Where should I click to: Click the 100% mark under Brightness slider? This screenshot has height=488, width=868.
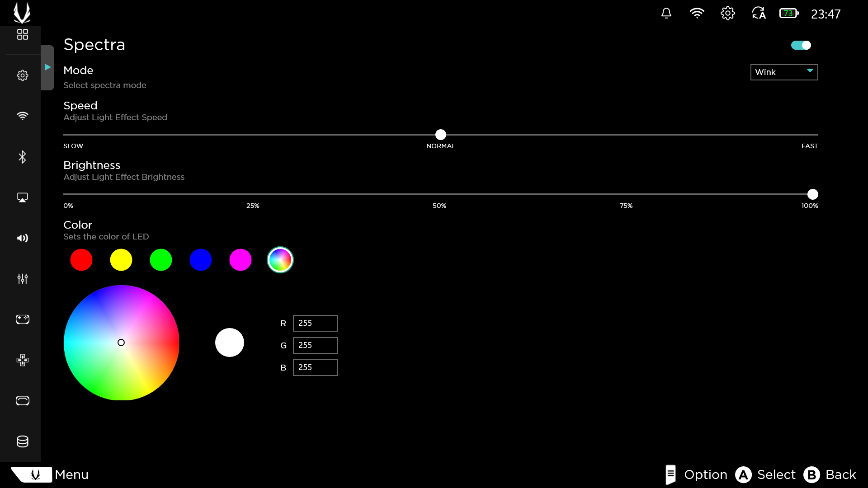point(810,206)
